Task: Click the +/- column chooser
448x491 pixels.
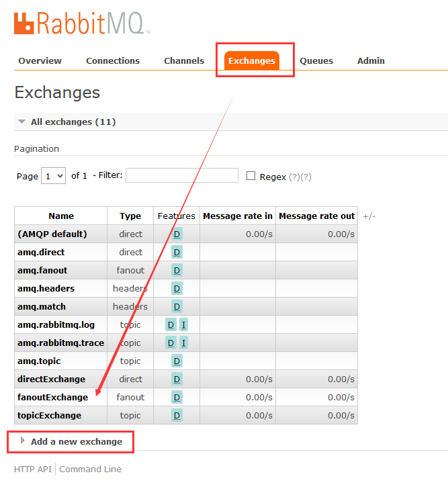Action: tap(369, 216)
